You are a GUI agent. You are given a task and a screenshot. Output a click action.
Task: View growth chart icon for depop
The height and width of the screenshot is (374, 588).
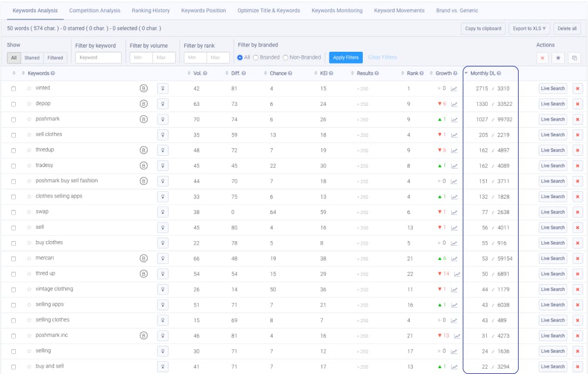(454, 104)
